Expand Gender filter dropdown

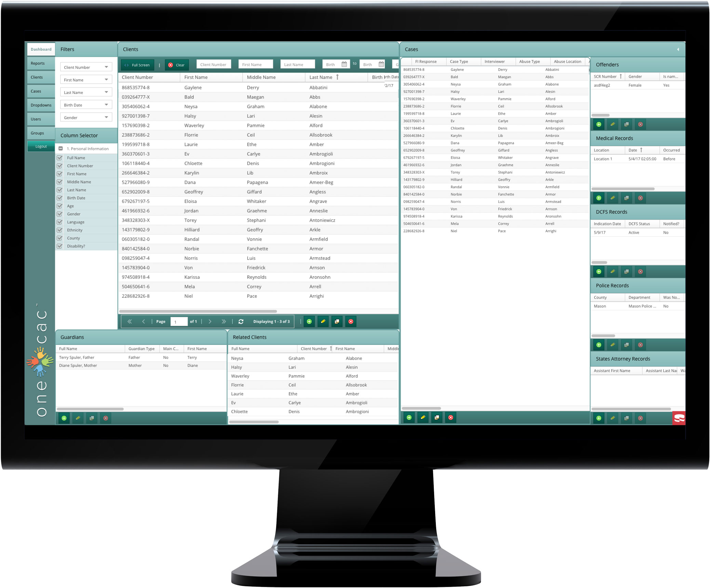[x=107, y=118]
